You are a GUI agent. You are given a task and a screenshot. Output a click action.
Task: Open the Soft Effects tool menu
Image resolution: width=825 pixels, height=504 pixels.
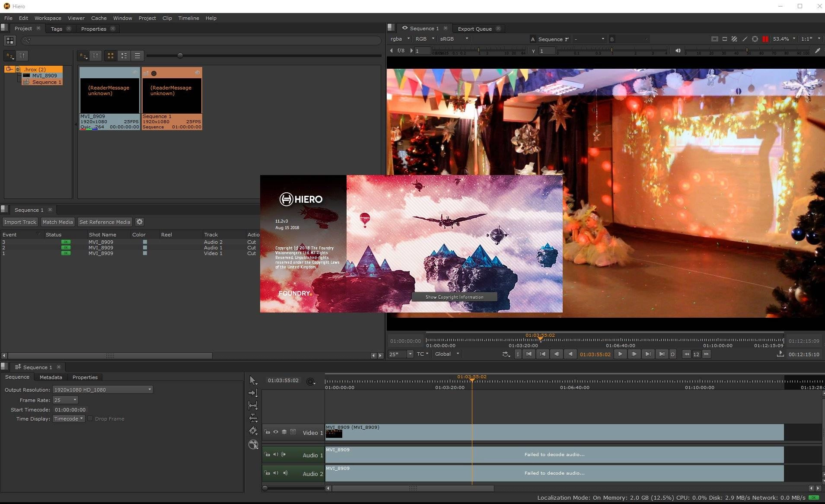253,444
